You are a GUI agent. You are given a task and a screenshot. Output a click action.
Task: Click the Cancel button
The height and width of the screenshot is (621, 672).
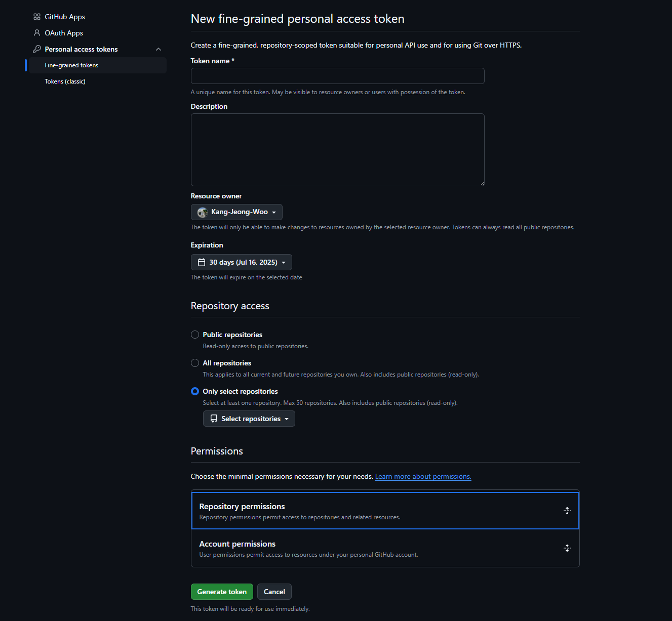(x=274, y=592)
